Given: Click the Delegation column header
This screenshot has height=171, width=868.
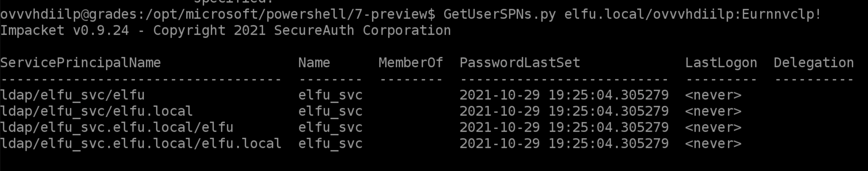Looking at the screenshot, I should coord(813,63).
